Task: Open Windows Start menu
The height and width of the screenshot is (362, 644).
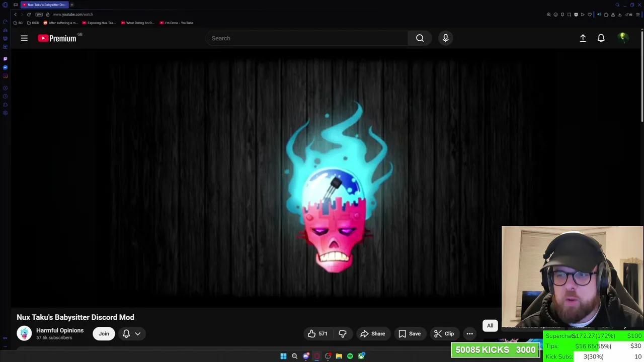Action: coord(283,356)
